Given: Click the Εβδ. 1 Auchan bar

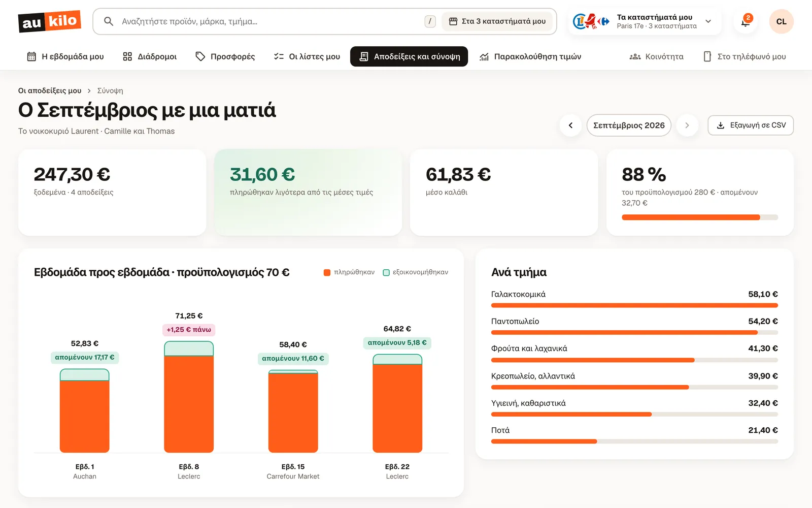Looking at the screenshot, I should [85, 410].
